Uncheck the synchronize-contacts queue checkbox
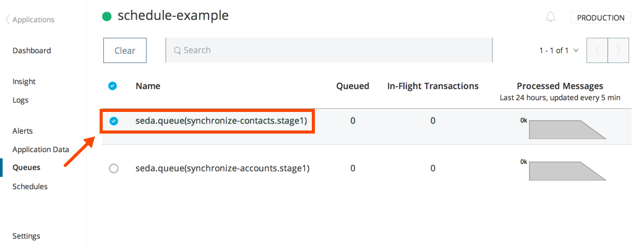This screenshot has width=644, height=248. pos(113,121)
